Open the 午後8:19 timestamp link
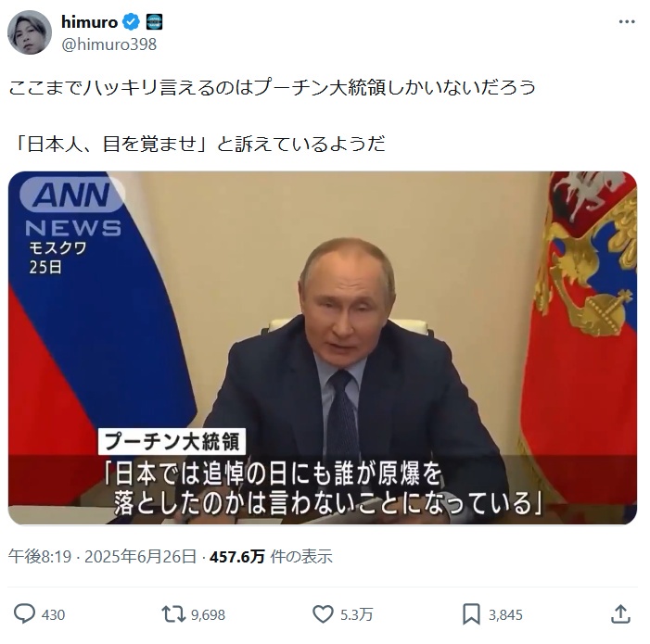The image size is (650, 644). tap(40, 557)
